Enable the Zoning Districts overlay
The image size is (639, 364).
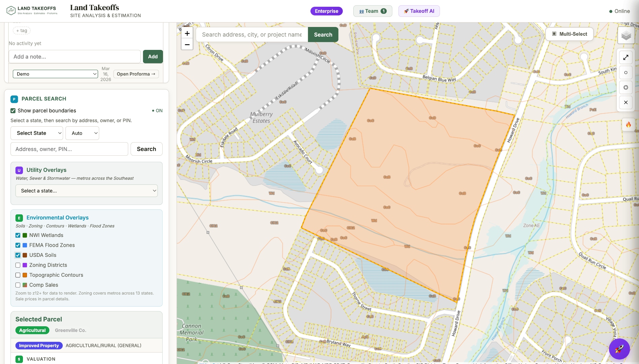[x=18, y=265]
